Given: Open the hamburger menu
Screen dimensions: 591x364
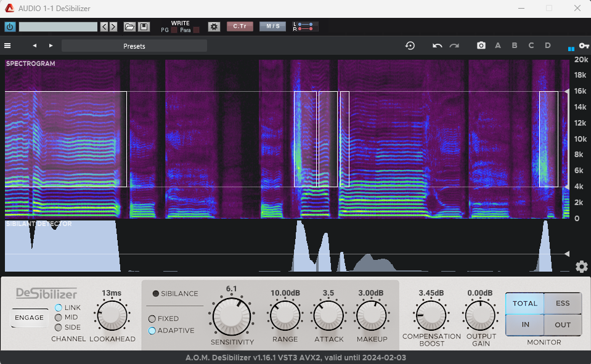Looking at the screenshot, I should point(7,46).
